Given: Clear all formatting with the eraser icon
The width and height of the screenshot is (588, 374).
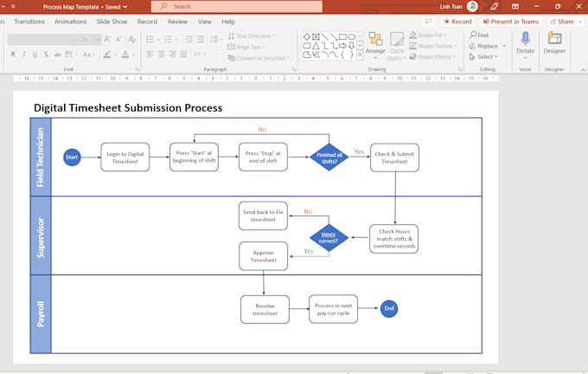Looking at the screenshot, I should click(132, 39).
